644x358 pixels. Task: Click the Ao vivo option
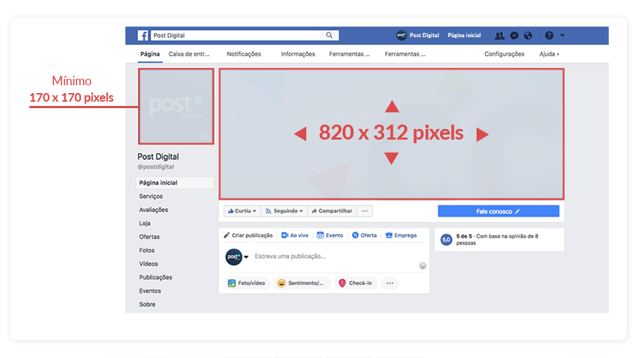295,236
